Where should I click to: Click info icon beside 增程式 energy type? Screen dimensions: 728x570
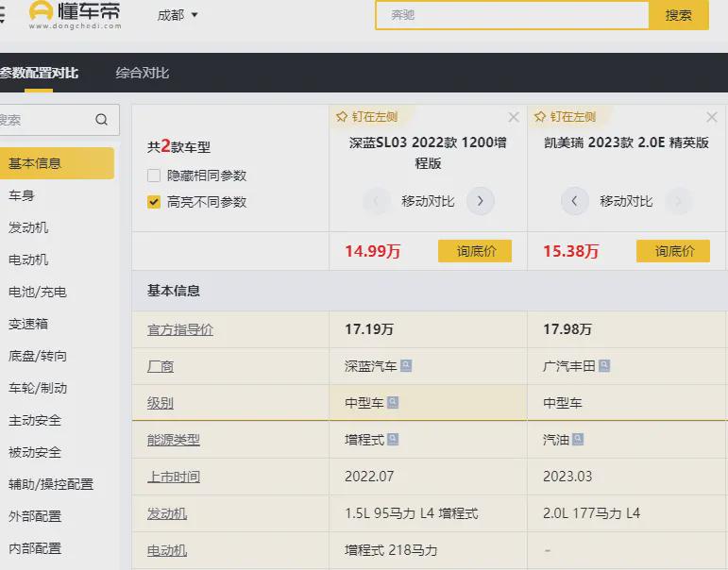393,440
